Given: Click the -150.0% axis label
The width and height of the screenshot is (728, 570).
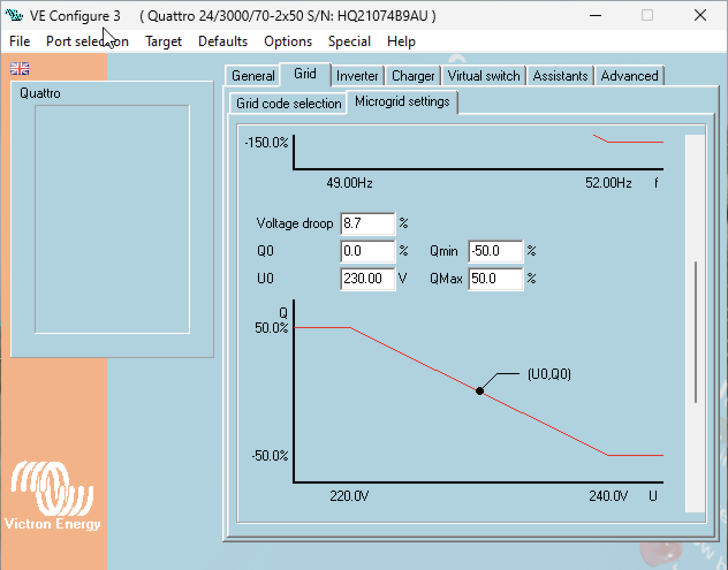Looking at the screenshot, I should coord(266,142).
